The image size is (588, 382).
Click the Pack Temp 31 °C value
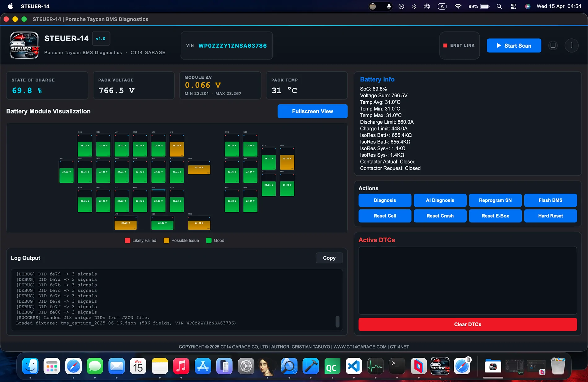coord(284,90)
